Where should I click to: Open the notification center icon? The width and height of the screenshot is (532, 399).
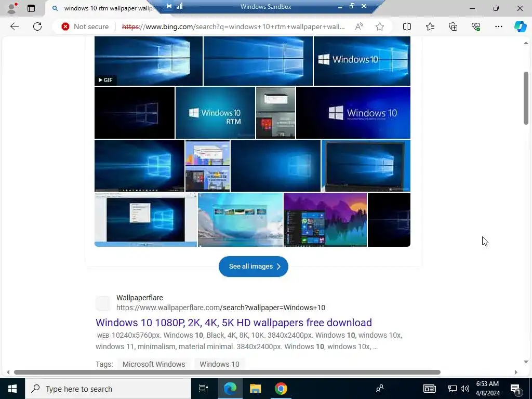pyautogui.click(x=516, y=389)
